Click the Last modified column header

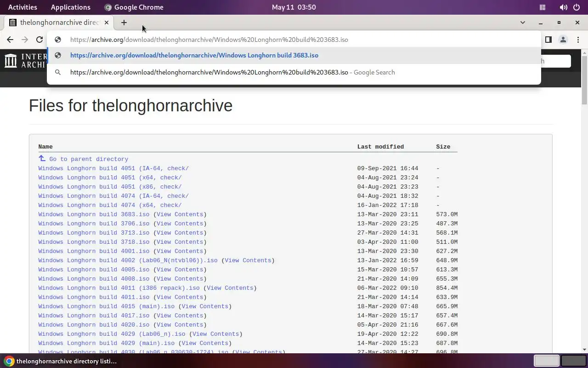click(x=380, y=147)
